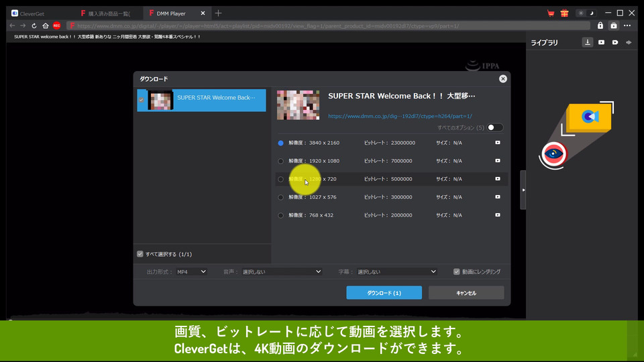Viewport: 644px width, 362px height.
Task: Collapse the library side panel arrow
Action: [523, 190]
